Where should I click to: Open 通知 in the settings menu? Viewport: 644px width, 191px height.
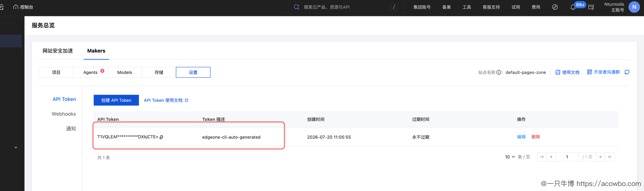click(71, 129)
